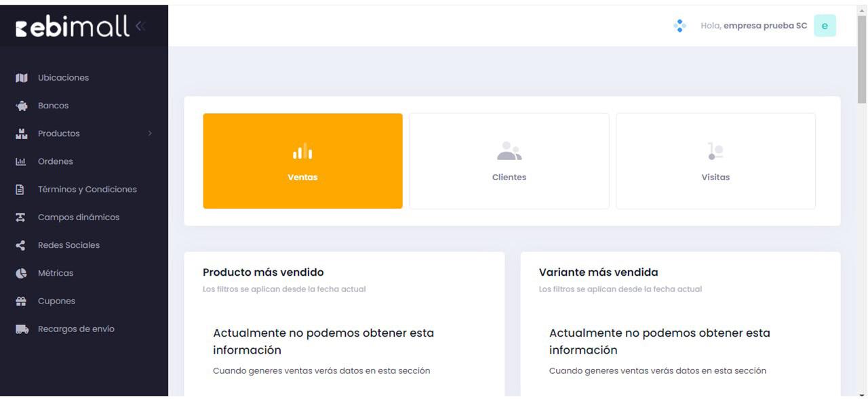Click the scrollbar down arrow
This screenshot has height=399, width=868.
click(862, 394)
